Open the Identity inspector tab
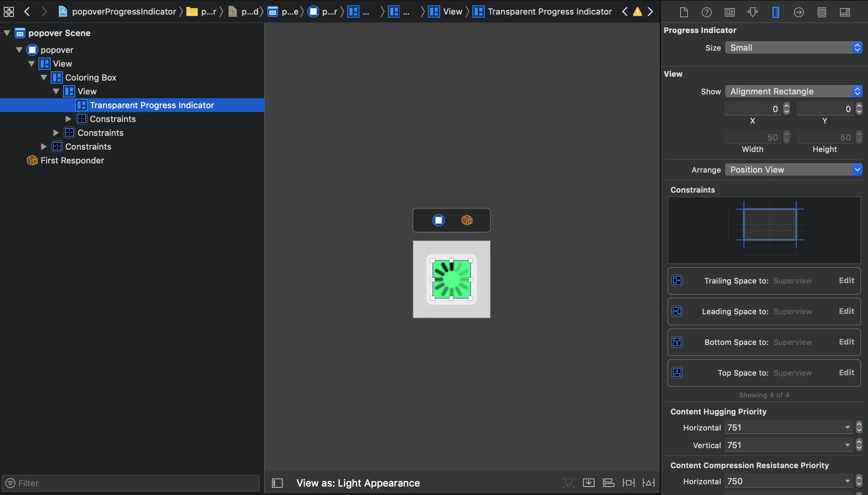The width and height of the screenshot is (868, 495). [x=730, y=12]
